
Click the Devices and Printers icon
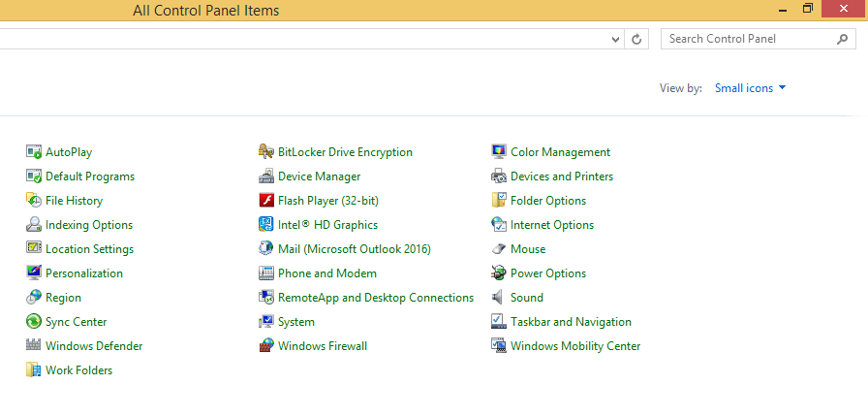click(x=499, y=176)
